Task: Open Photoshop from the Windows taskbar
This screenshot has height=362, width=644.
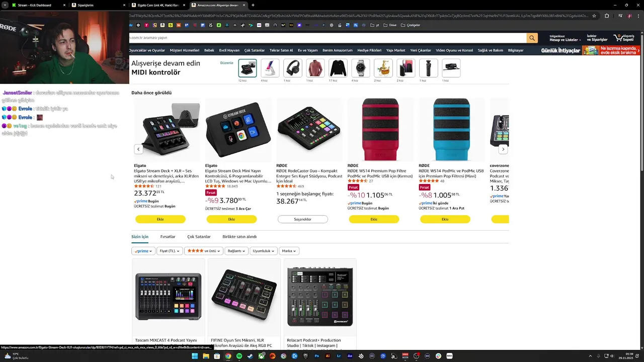Action: [x=317, y=356]
